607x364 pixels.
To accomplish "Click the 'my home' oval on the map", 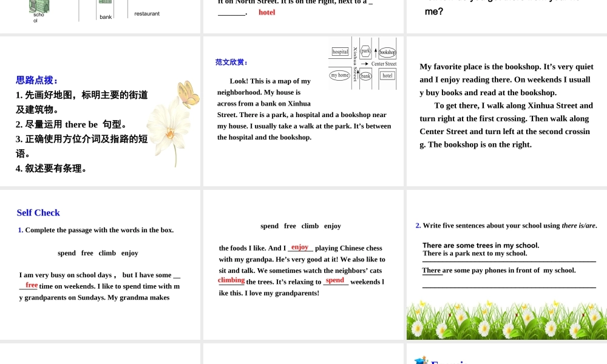I will pyautogui.click(x=339, y=75).
